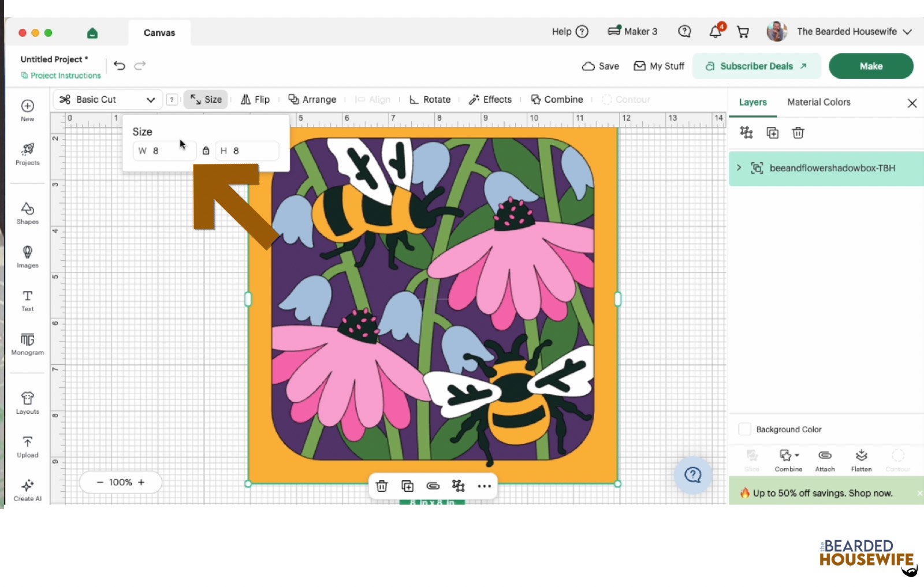Click the width W input field
Screen dimensions: 924x587
pyautogui.click(x=165, y=151)
